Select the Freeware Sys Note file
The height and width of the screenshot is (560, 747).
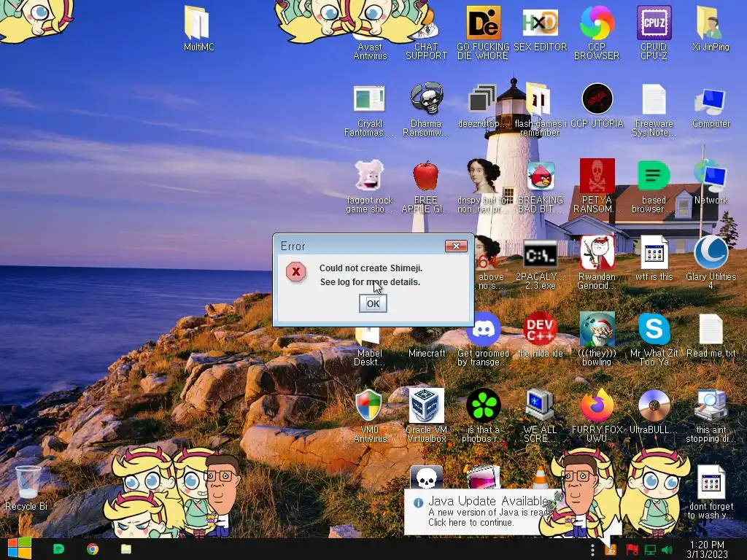tap(654, 99)
